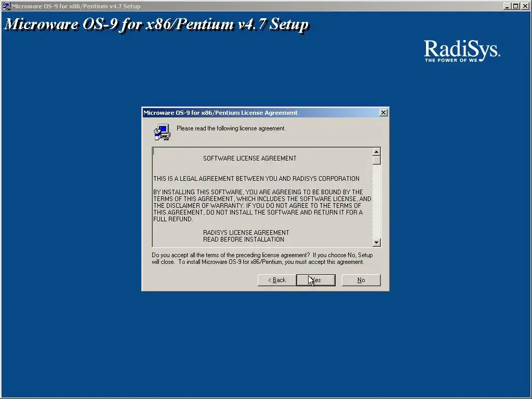This screenshot has height=399, width=532.
Task: Maximize the Setup main window
Action: [x=515, y=6]
